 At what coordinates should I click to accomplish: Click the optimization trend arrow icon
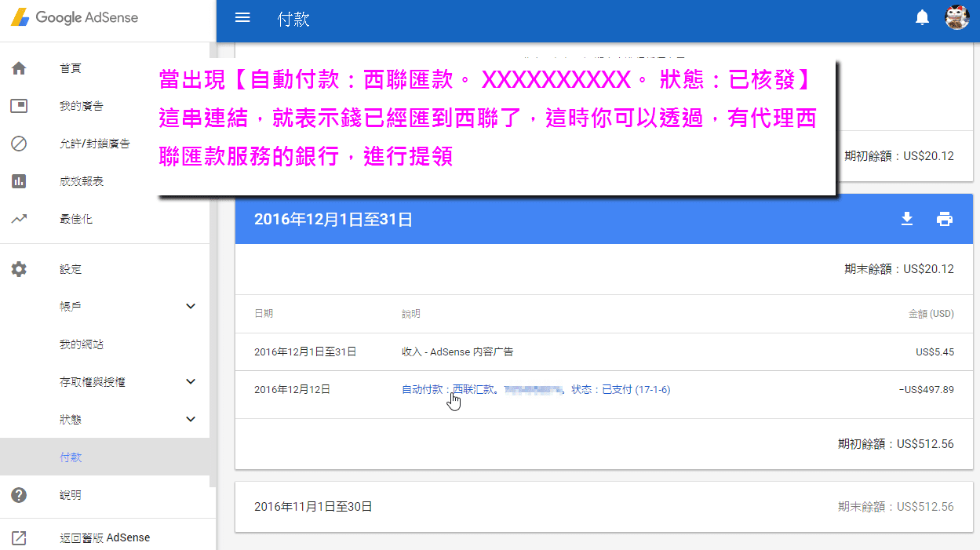19,219
